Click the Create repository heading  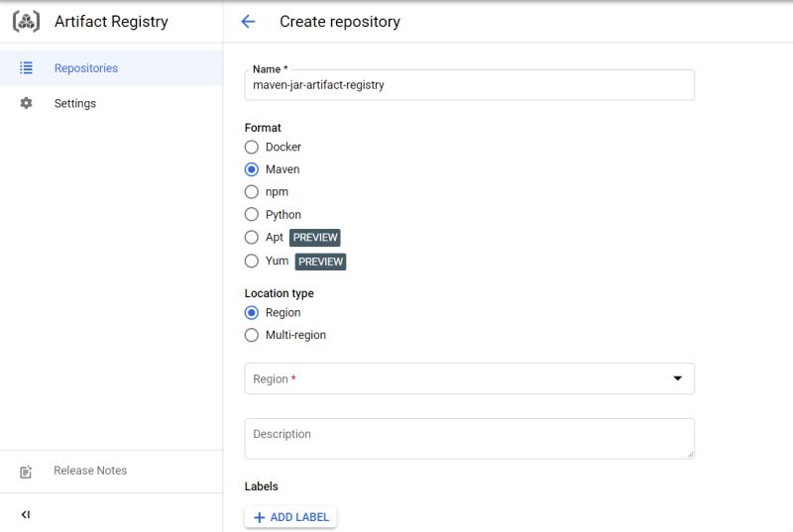[340, 22]
